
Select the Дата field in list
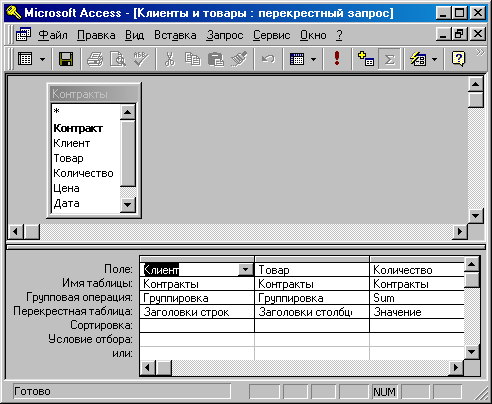coord(86,203)
